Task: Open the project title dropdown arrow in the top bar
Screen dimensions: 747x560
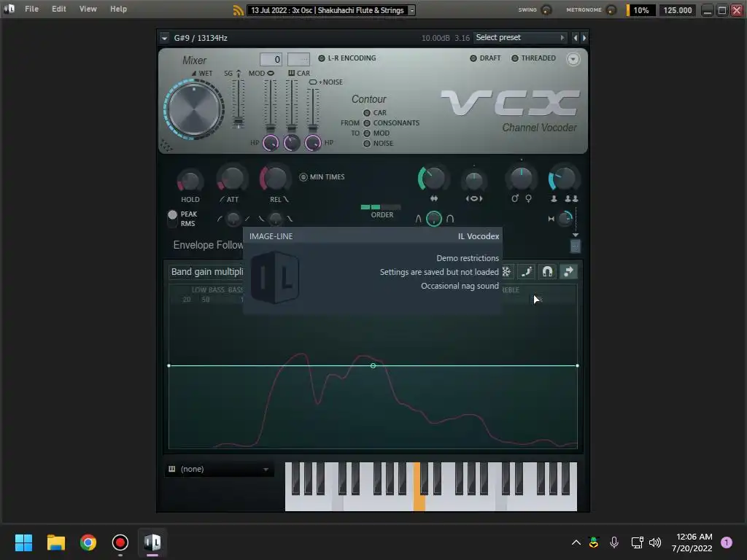Action: point(412,10)
